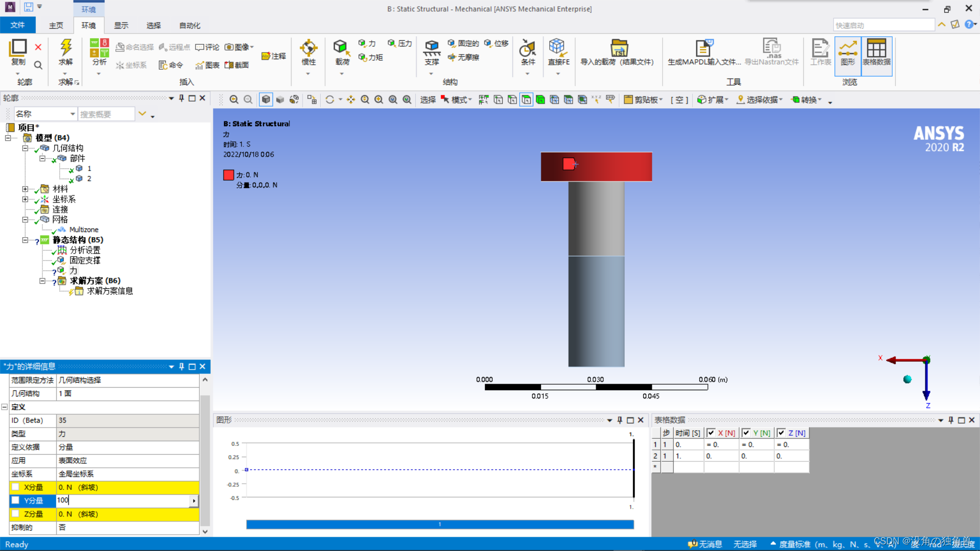
Task: Uncheck the Z [N] column checkbox
Action: [x=781, y=433]
